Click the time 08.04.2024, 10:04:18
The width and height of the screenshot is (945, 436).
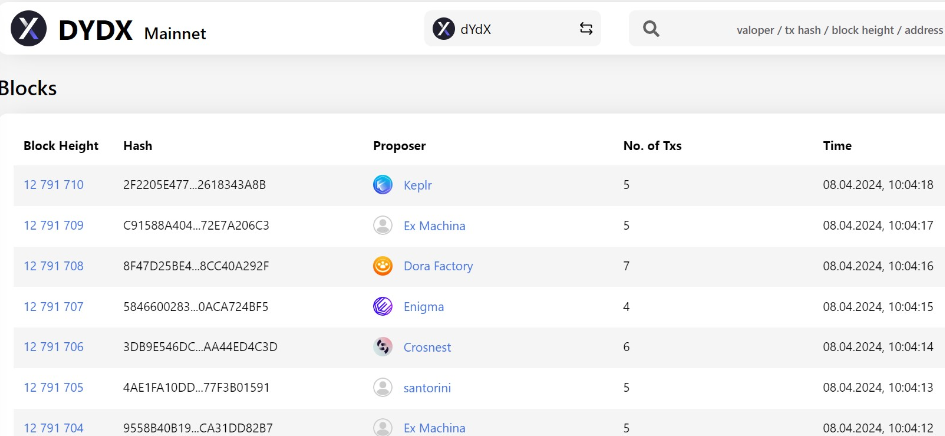pyautogui.click(x=878, y=185)
